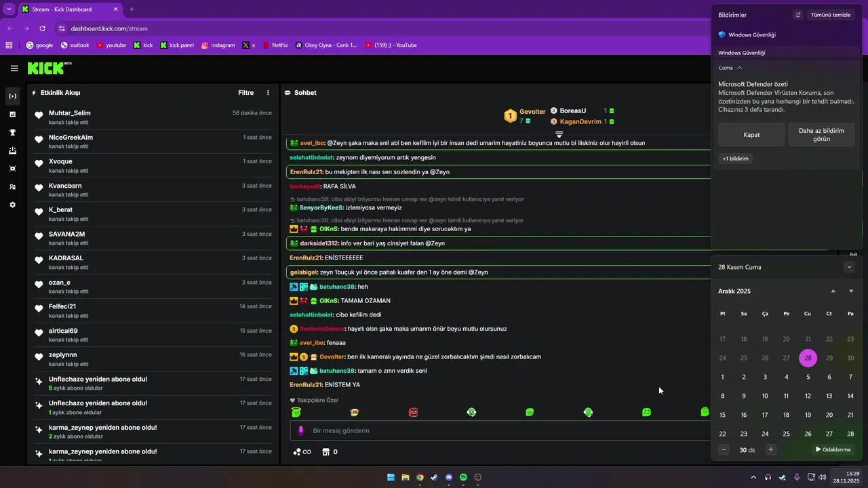Open the trophy achievements sidebar icon
The image size is (868, 488).
(x=12, y=133)
